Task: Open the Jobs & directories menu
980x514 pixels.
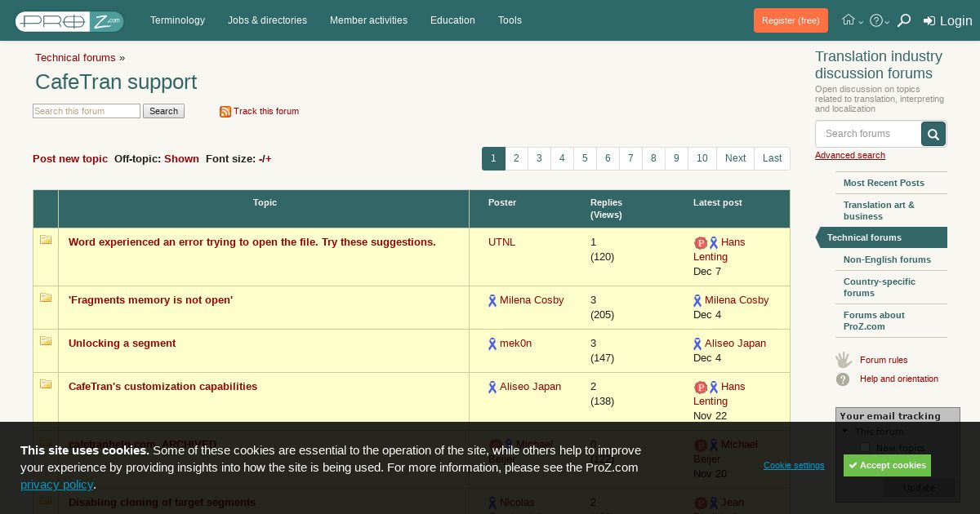Action: tap(267, 20)
